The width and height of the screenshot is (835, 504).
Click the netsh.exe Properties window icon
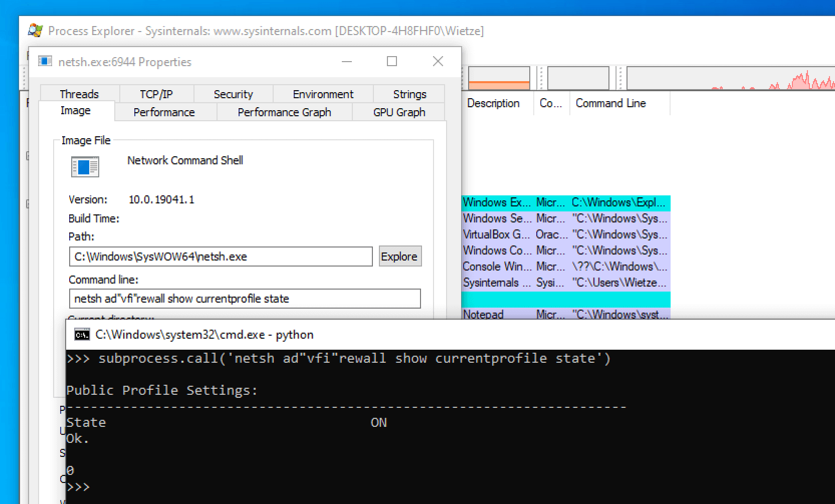point(45,61)
